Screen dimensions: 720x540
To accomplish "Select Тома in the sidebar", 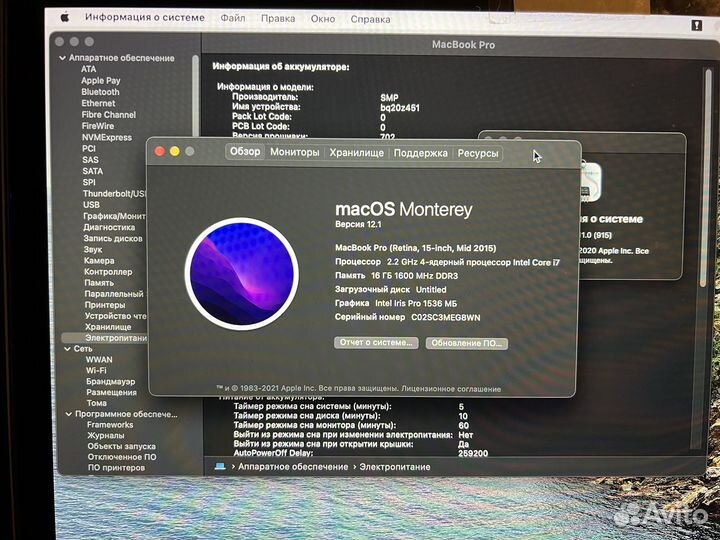I will click(x=96, y=403).
